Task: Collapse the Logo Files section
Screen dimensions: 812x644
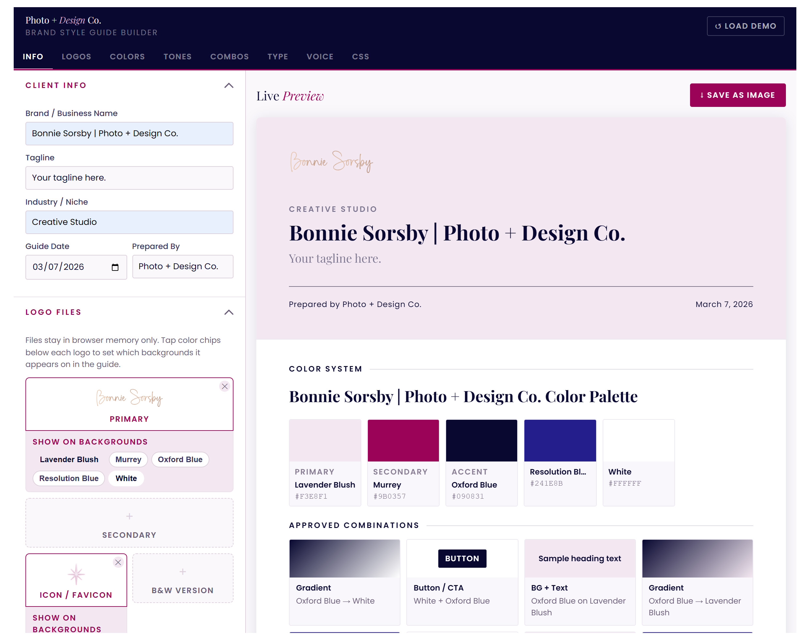Action: tap(229, 312)
